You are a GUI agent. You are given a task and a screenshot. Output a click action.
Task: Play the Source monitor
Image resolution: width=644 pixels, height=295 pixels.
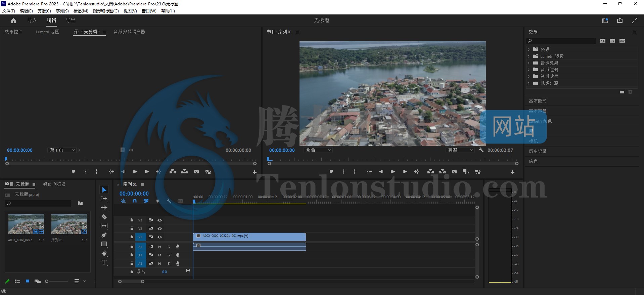(135, 172)
